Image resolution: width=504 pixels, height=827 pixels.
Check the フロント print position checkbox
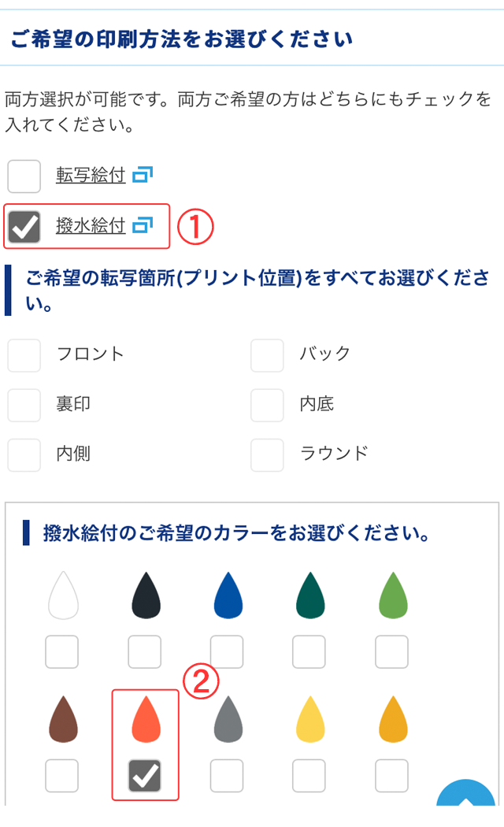pyautogui.click(x=24, y=355)
